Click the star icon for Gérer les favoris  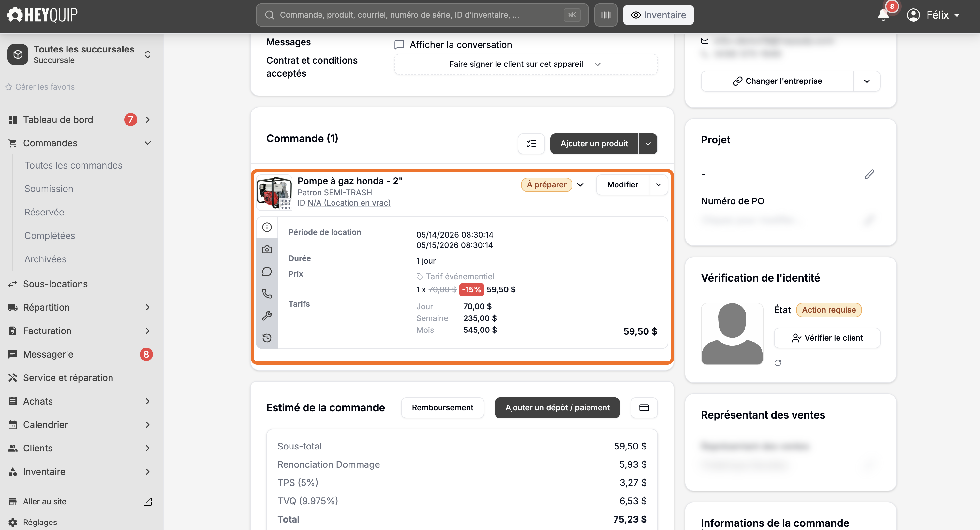pyautogui.click(x=9, y=87)
